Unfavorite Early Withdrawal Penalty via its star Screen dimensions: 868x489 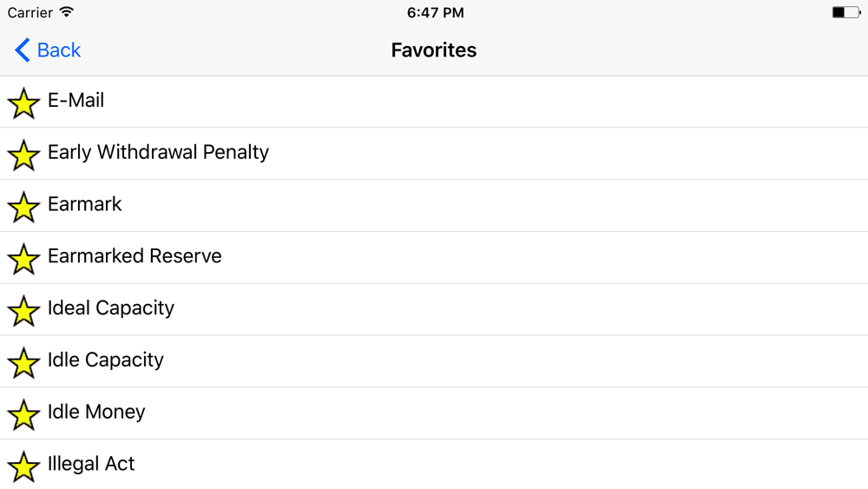23,155
